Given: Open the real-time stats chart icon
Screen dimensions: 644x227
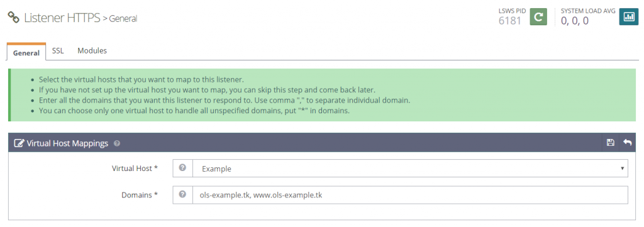Looking at the screenshot, I should click(629, 17).
